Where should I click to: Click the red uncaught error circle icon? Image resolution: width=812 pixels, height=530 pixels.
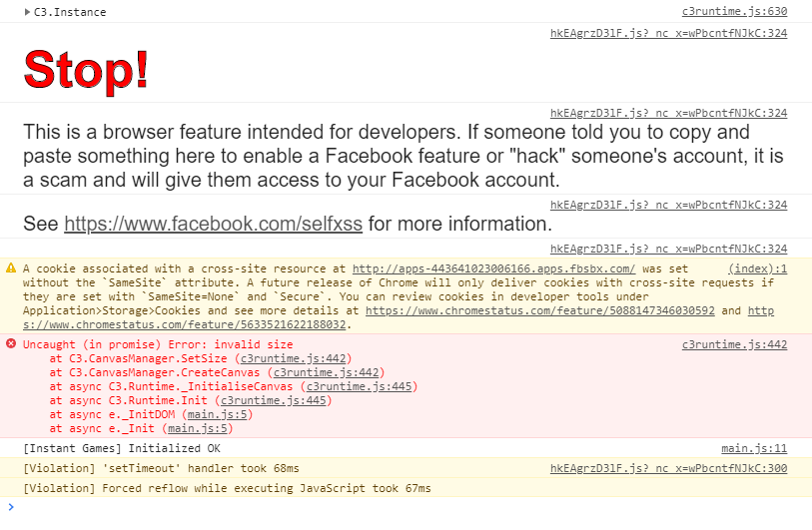(11, 343)
